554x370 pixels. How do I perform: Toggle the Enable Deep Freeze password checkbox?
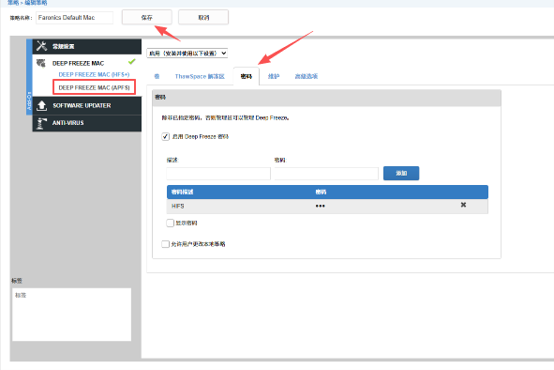tap(165, 136)
